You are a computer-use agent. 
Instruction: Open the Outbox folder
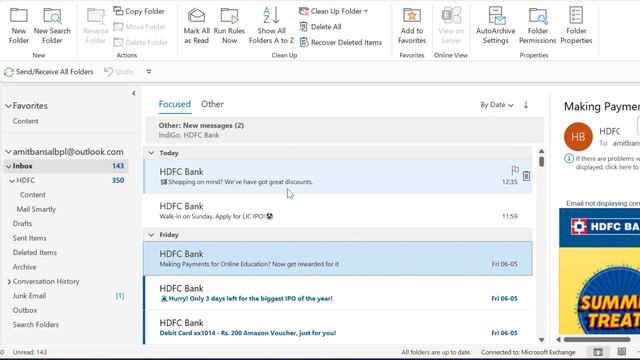point(25,310)
